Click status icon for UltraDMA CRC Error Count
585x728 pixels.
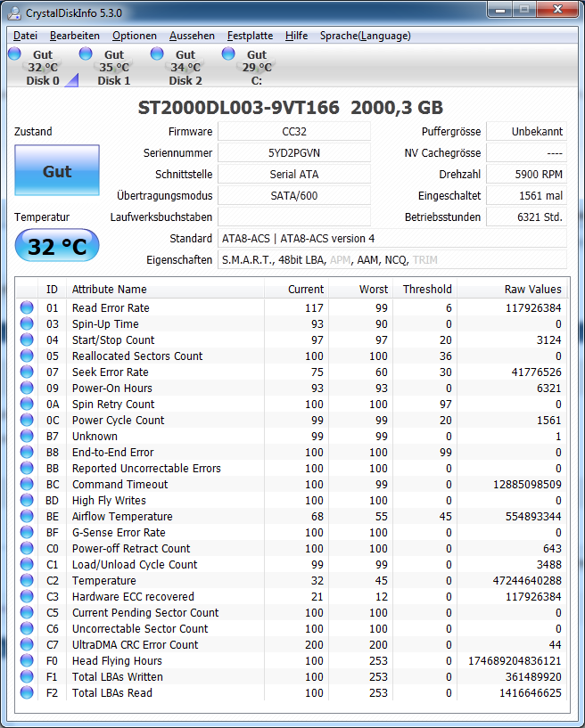pos(27,644)
